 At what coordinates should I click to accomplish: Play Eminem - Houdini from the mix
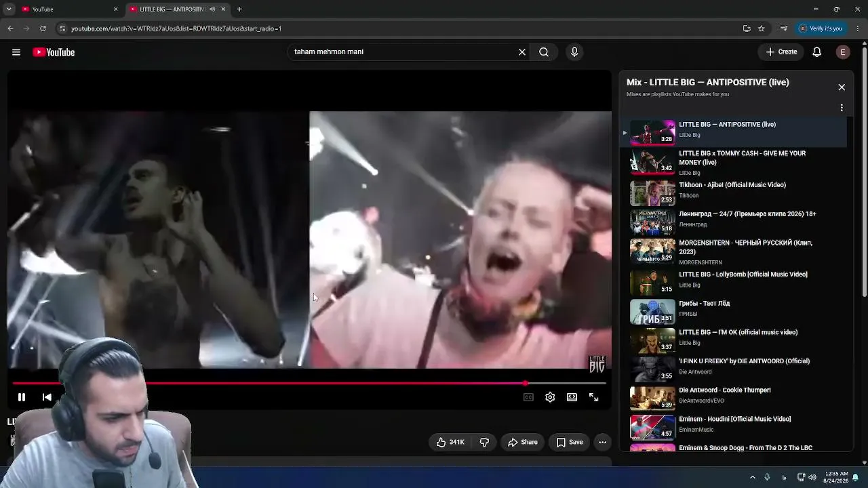click(735, 426)
